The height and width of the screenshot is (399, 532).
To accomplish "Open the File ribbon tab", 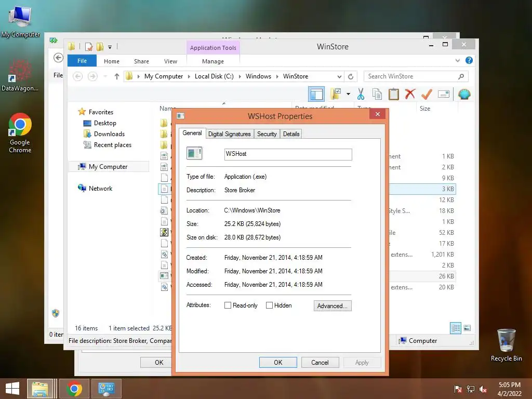I will tap(82, 61).
